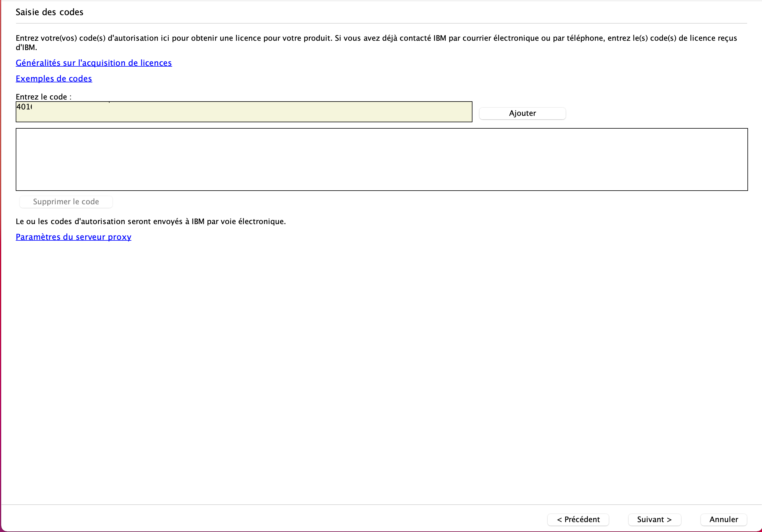The image size is (762, 532).
Task: Proceed with the Suivant button
Action: click(654, 519)
